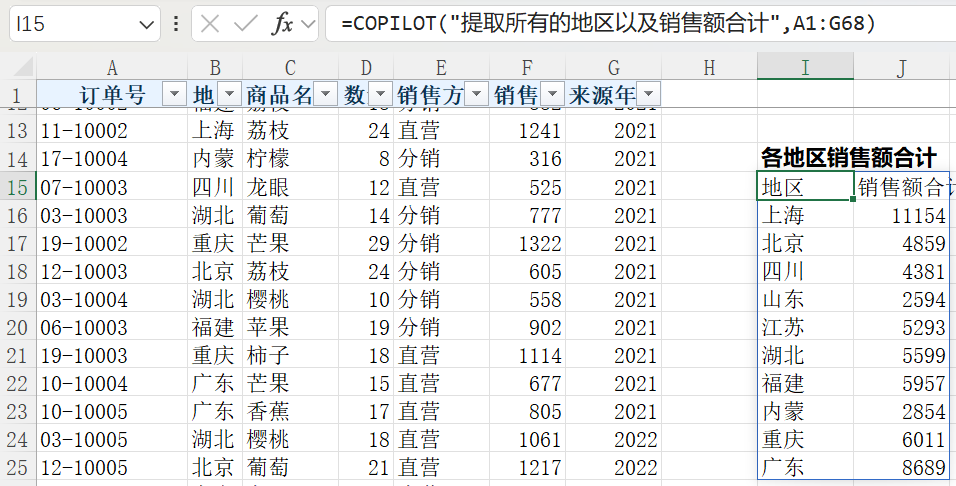The image size is (956, 486).
Task: Select the cell showing 上海 total 11154
Action: pyautogui.click(x=902, y=215)
